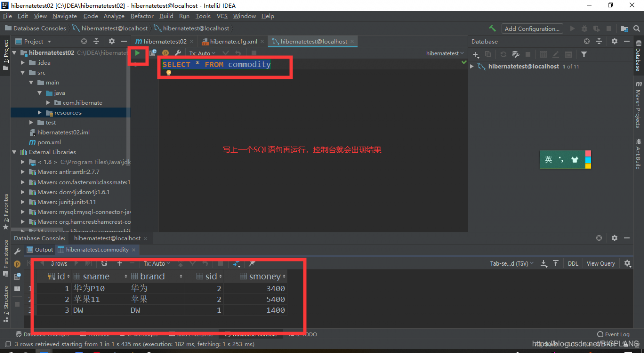The height and width of the screenshot is (353, 644).
Task: Open Project view selector dropdown
Action: pyautogui.click(x=34, y=41)
